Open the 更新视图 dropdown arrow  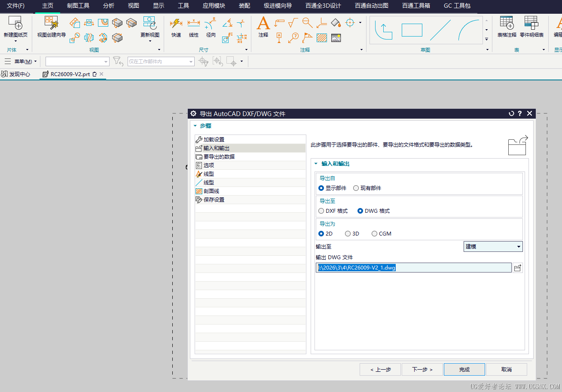(150, 41)
